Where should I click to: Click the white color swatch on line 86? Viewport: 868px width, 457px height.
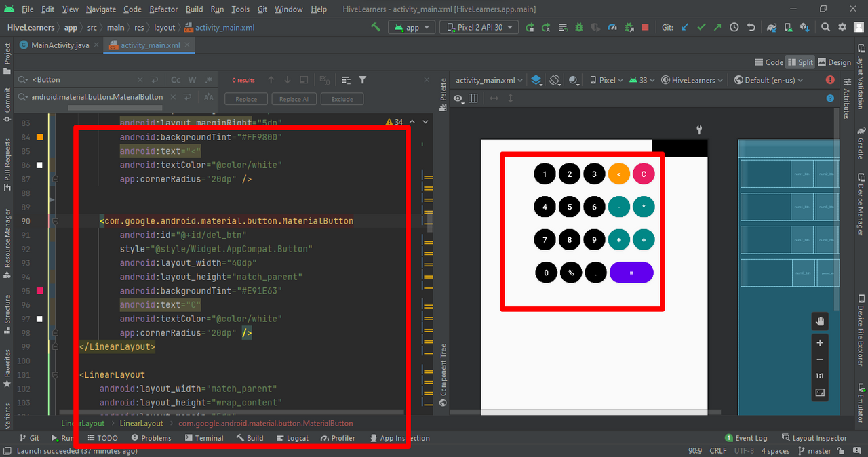(39, 165)
